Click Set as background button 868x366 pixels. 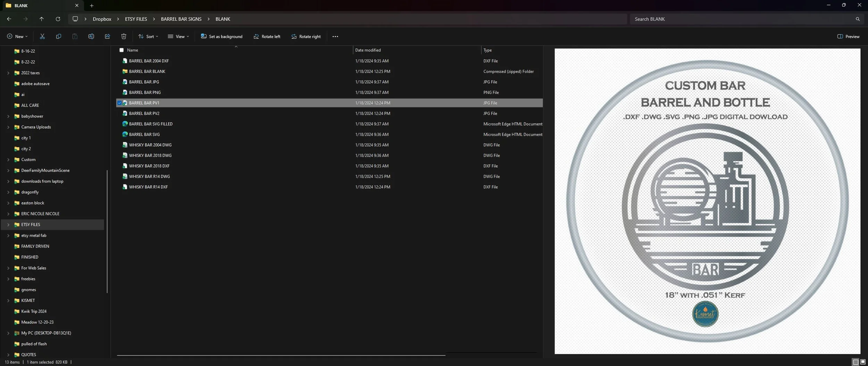(x=222, y=36)
